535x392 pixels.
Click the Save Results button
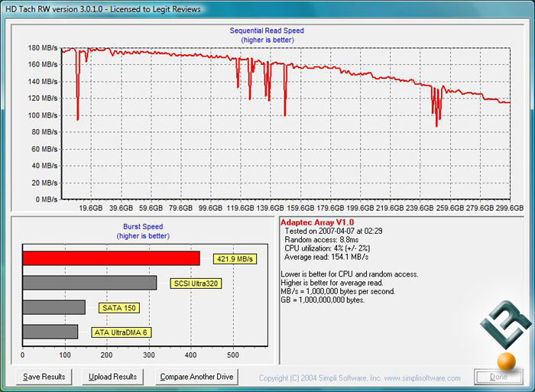click(44, 377)
